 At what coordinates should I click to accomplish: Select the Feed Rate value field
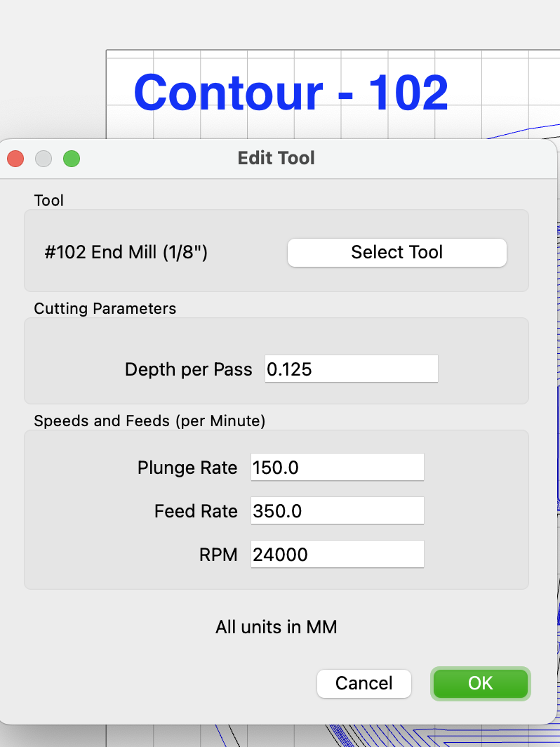coord(337,511)
